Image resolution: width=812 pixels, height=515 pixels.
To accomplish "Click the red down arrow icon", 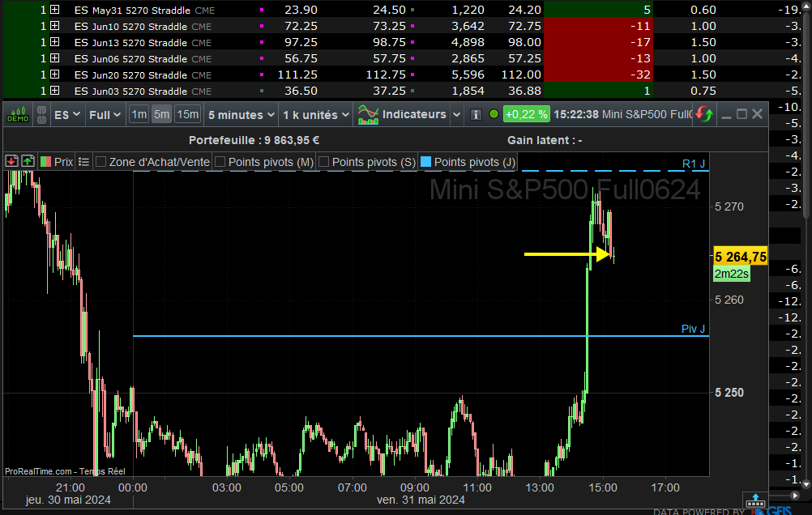I will (x=11, y=161).
